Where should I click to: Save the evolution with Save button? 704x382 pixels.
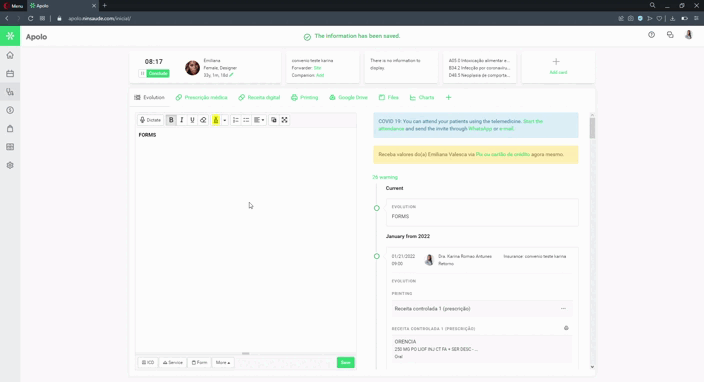pyautogui.click(x=346, y=362)
